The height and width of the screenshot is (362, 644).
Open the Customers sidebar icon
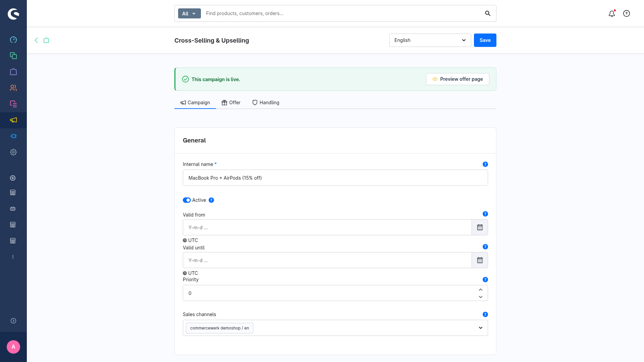click(x=13, y=88)
